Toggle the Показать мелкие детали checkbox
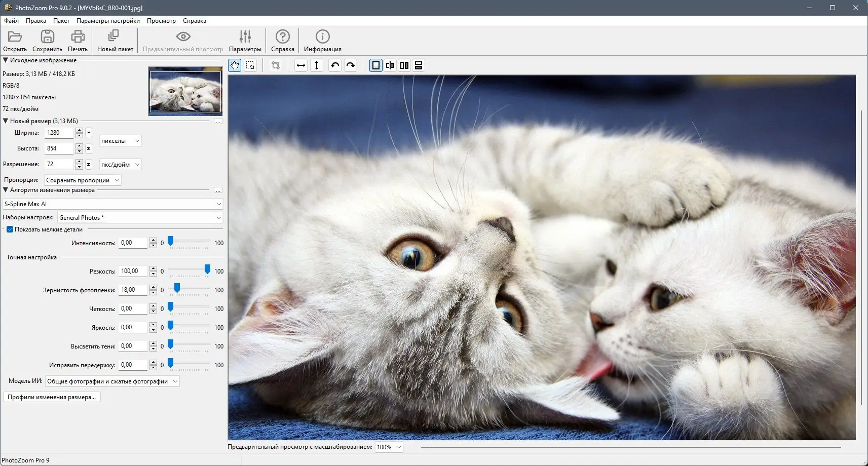The width and height of the screenshot is (868, 466). click(10, 229)
